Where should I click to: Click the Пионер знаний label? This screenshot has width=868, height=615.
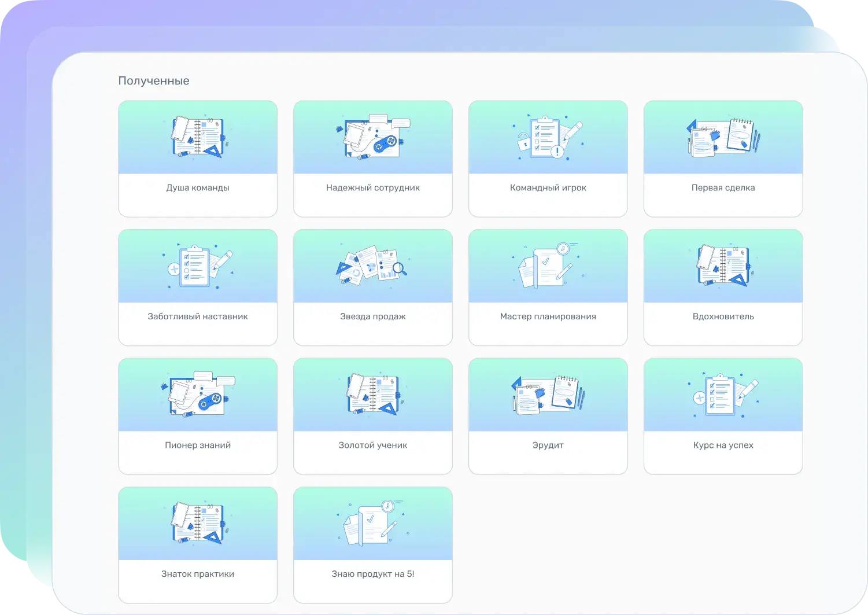pyautogui.click(x=198, y=445)
